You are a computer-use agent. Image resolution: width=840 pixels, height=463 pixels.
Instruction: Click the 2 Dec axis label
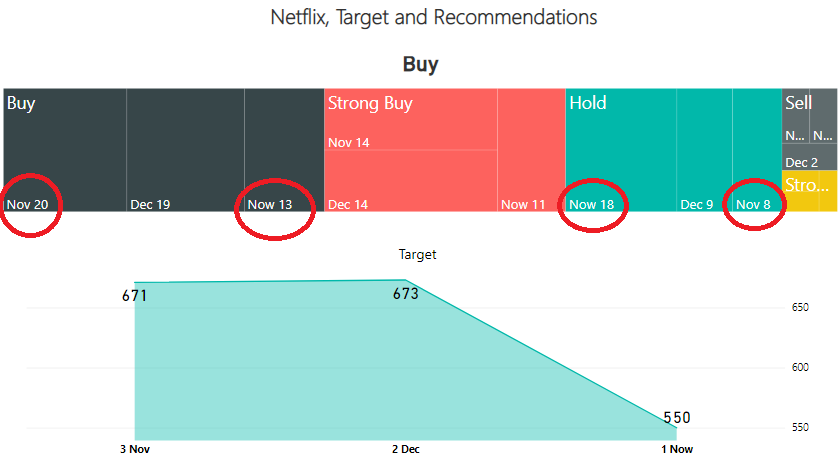point(406,449)
